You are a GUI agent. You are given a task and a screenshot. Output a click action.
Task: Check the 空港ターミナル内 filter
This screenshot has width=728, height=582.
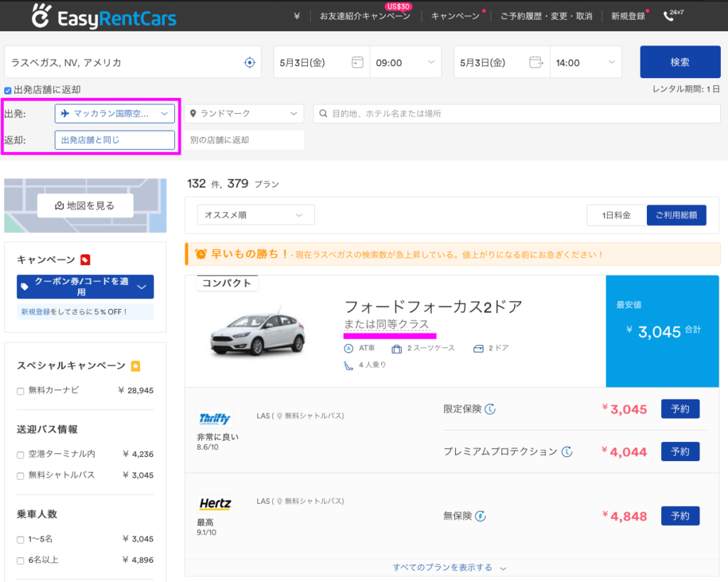[21, 455]
